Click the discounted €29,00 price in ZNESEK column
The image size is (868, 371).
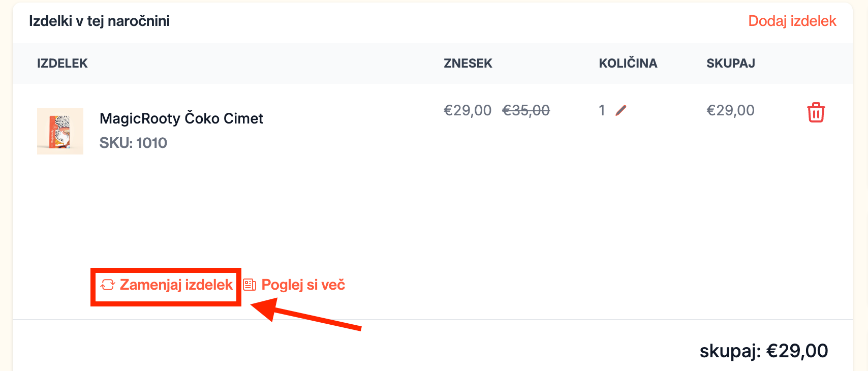pyautogui.click(x=468, y=110)
